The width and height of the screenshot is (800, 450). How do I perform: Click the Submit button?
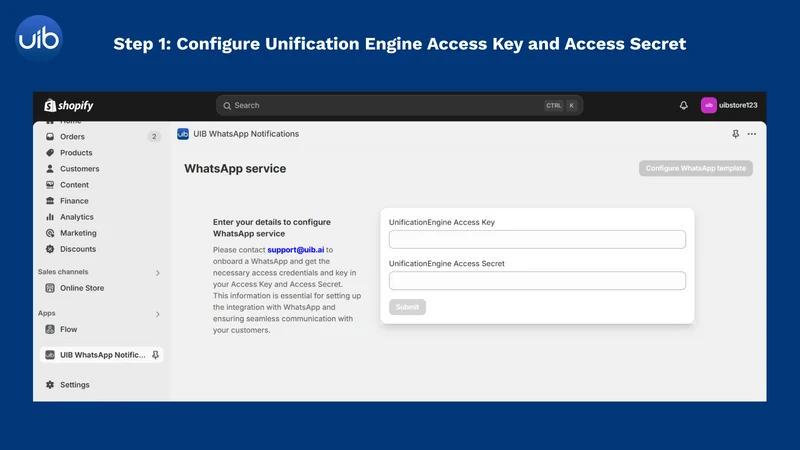pyautogui.click(x=407, y=307)
